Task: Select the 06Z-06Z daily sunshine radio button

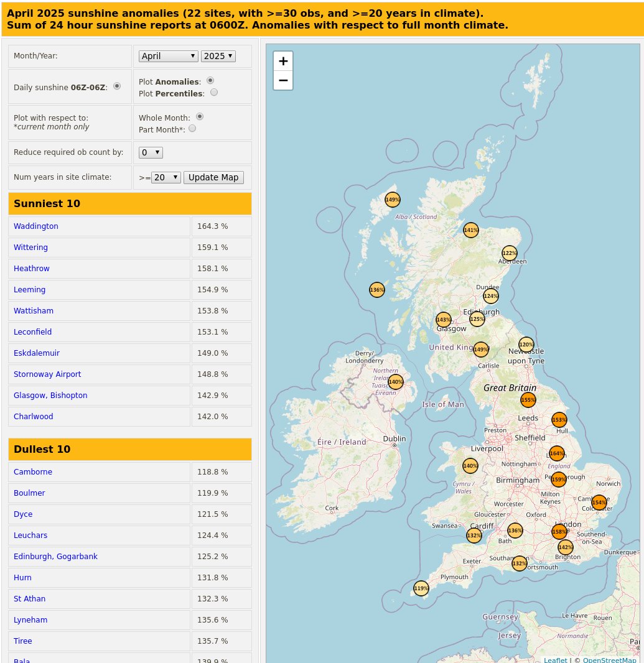Action: click(117, 86)
